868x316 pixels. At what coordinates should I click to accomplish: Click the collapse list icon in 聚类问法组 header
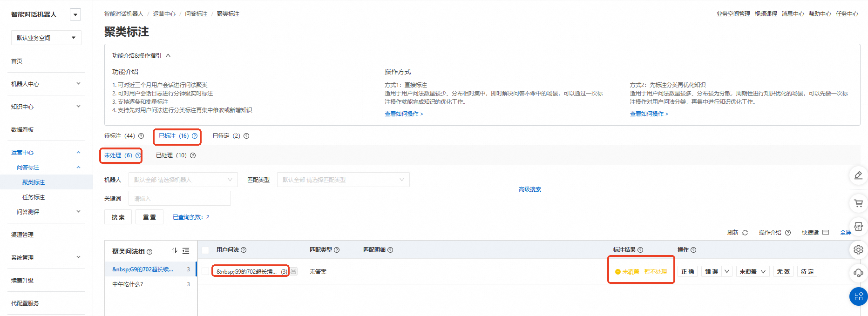click(x=186, y=251)
